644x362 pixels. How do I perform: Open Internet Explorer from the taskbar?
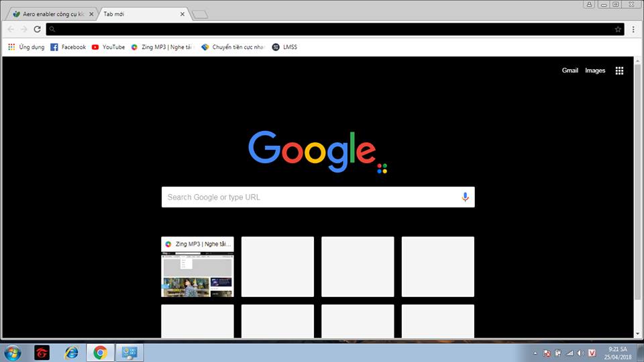coord(71,353)
